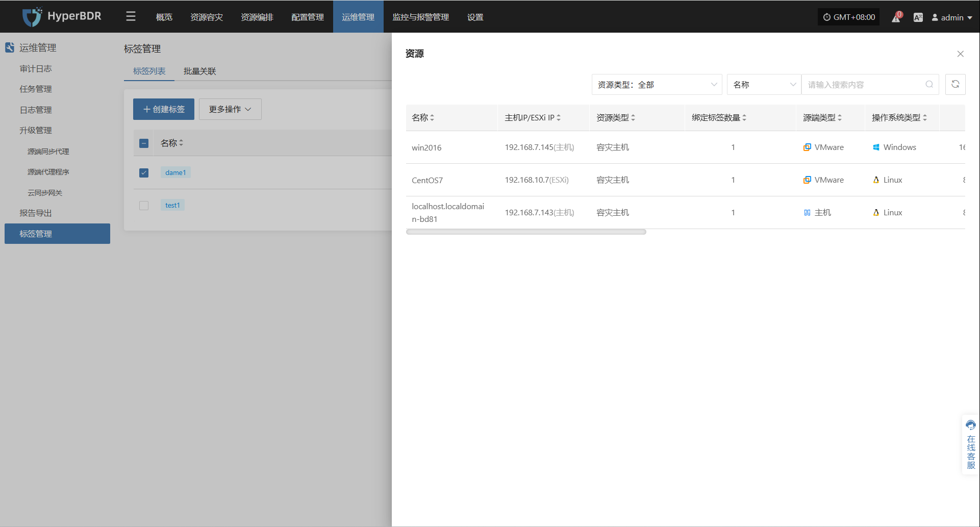Open 源端代理程序 in the sidebar
Viewport: 980px width, 527px height.
[48, 172]
